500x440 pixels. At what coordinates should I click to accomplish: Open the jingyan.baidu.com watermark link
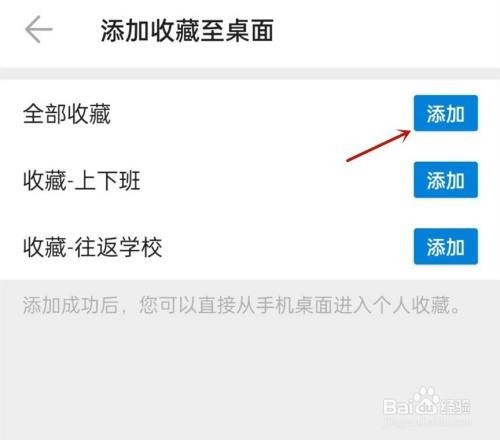(428, 422)
